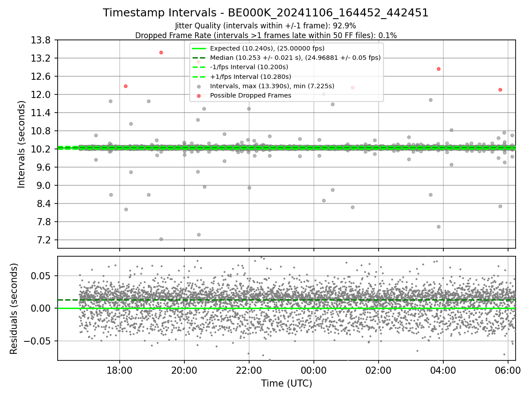
Task: Click the 06:00 x-axis tick label
Action: [x=508, y=370]
